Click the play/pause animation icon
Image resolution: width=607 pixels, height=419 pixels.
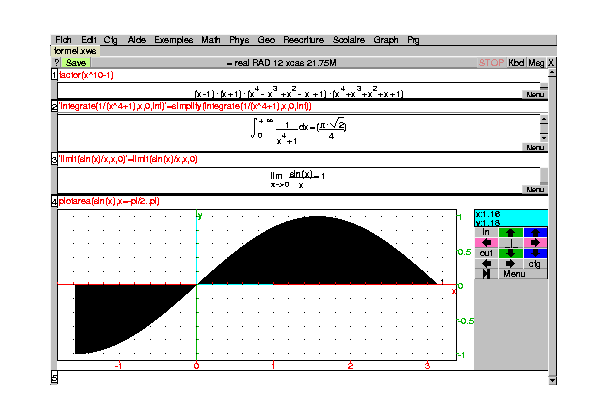tap(486, 274)
